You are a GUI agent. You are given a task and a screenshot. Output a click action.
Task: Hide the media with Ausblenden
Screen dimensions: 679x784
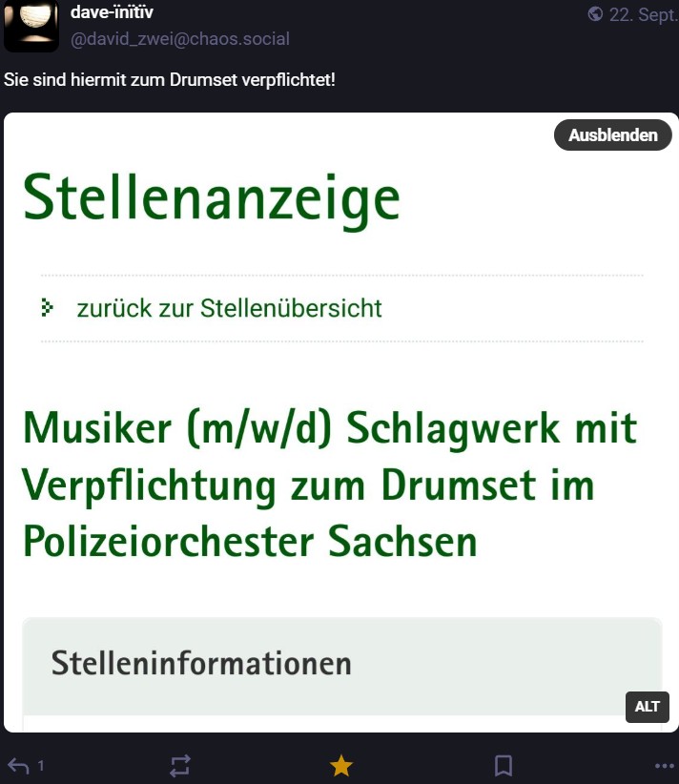pyautogui.click(x=612, y=135)
